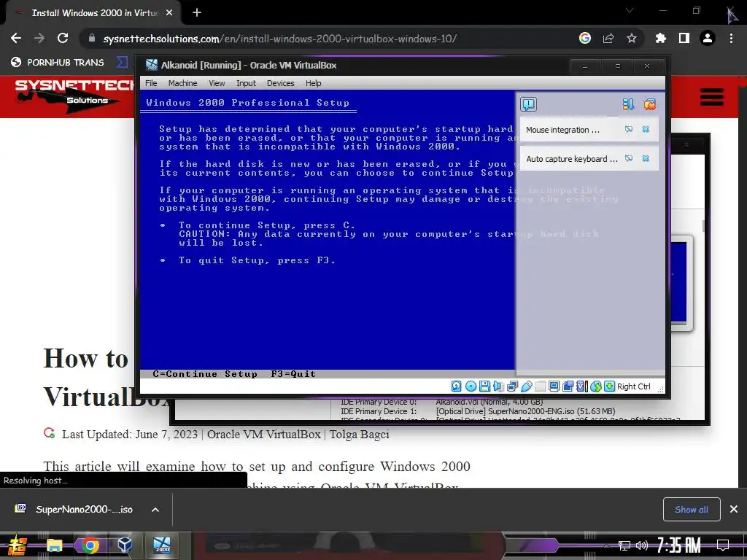Close the Chrome downloads bar
The width and height of the screenshot is (747, 560).
734,510
